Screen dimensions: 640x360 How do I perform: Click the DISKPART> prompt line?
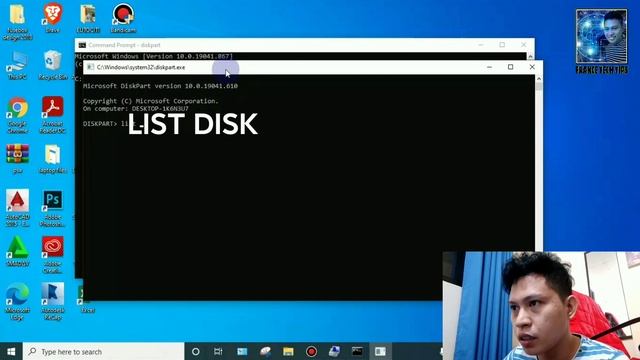109,124
